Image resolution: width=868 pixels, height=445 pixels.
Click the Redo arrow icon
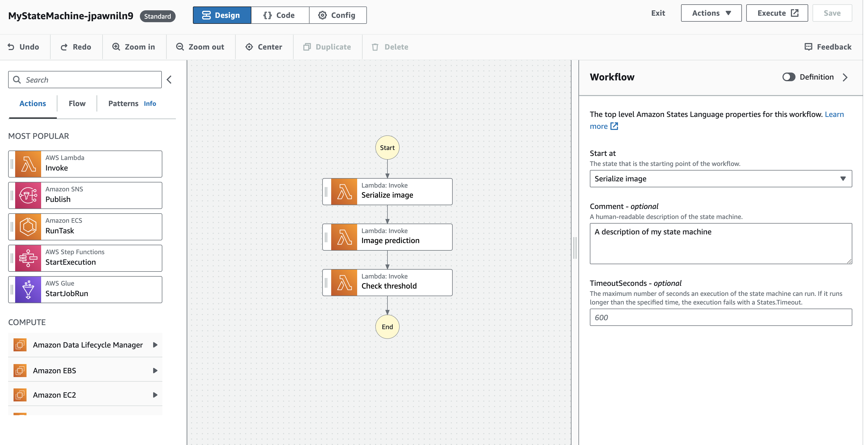(x=64, y=47)
